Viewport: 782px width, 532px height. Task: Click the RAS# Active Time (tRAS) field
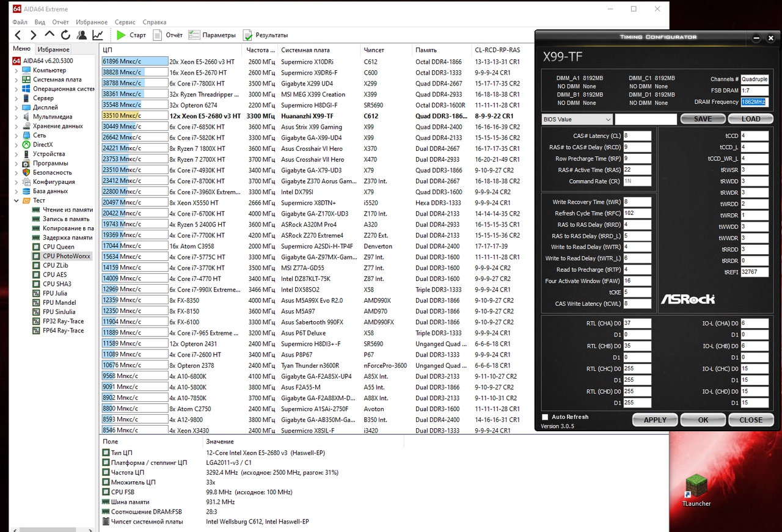coord(637,170)
